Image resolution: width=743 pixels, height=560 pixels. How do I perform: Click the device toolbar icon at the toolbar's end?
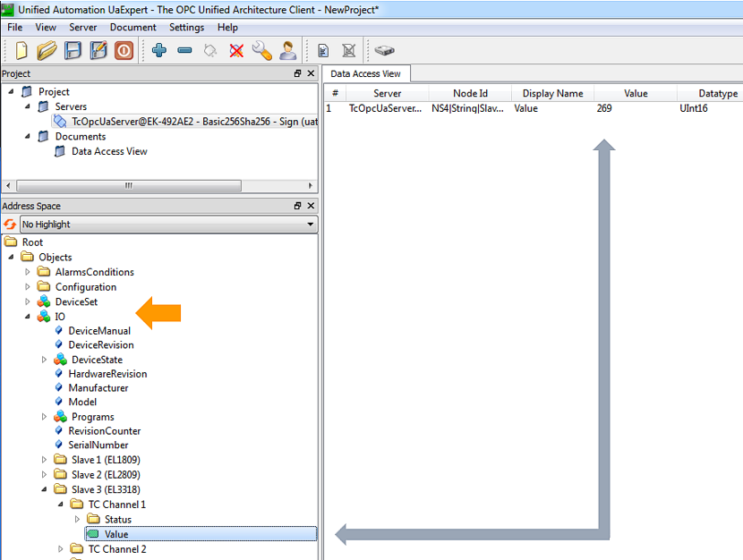pyautogui.click(x=384, y=50)
